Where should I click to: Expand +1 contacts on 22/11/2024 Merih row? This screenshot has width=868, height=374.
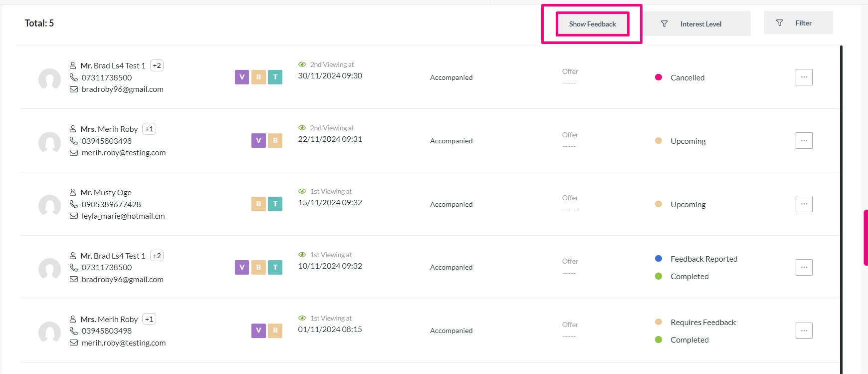click(149, 129)
